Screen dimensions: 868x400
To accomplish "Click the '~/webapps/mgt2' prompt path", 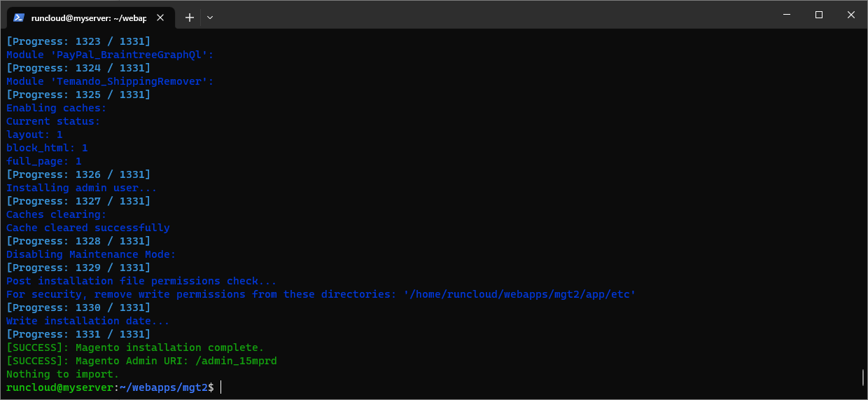I will [164, 387].
